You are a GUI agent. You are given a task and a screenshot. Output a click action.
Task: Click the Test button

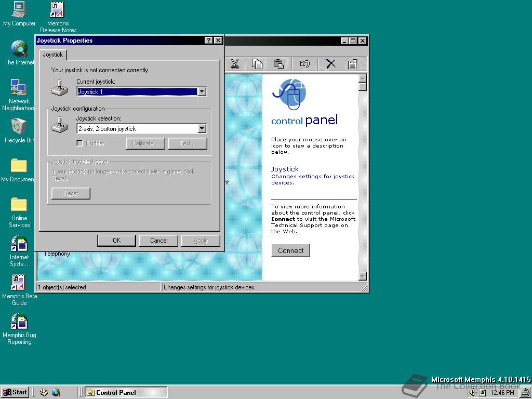[x=188, y=143]
